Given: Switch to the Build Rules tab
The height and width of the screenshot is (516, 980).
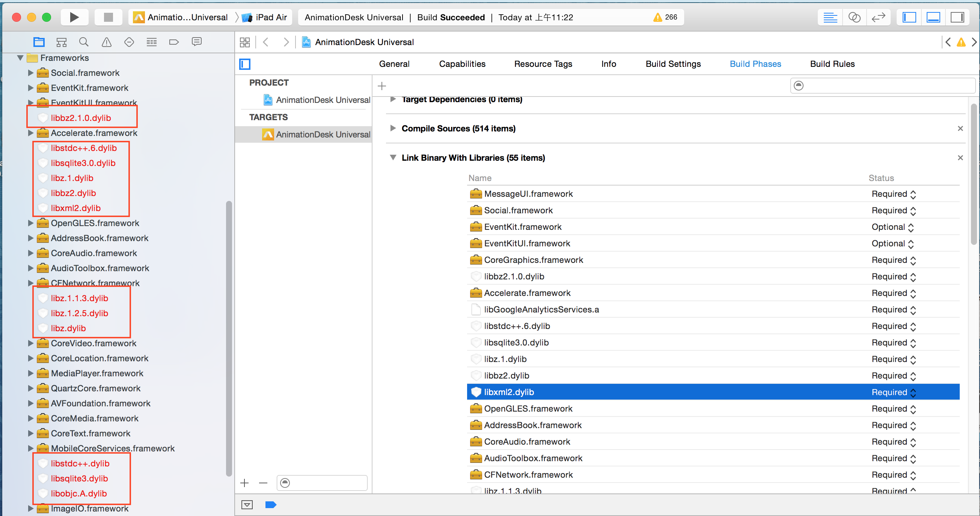Looking at the screenshot, I should click(832, 64).
